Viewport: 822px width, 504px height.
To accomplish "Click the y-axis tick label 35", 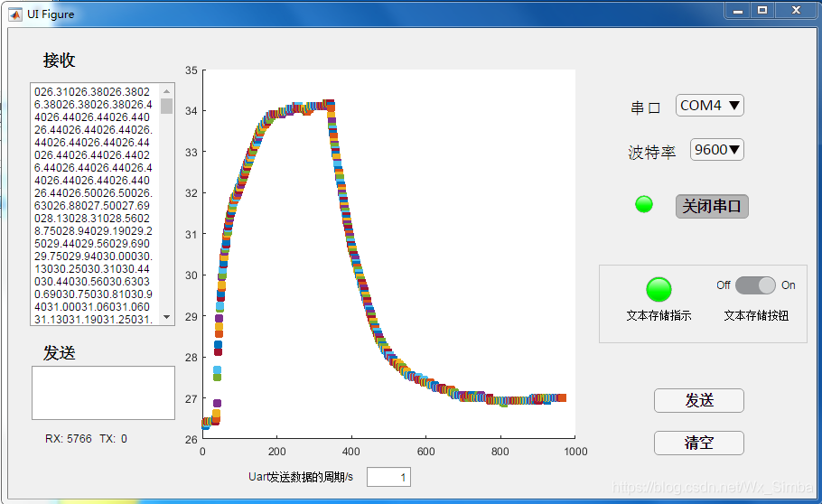I will tap(191, 70).
